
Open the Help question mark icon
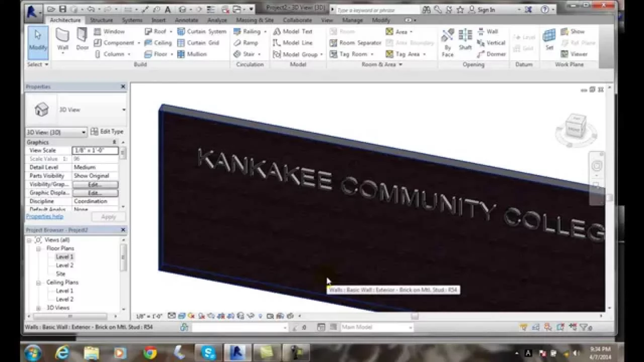click(545, 9)
